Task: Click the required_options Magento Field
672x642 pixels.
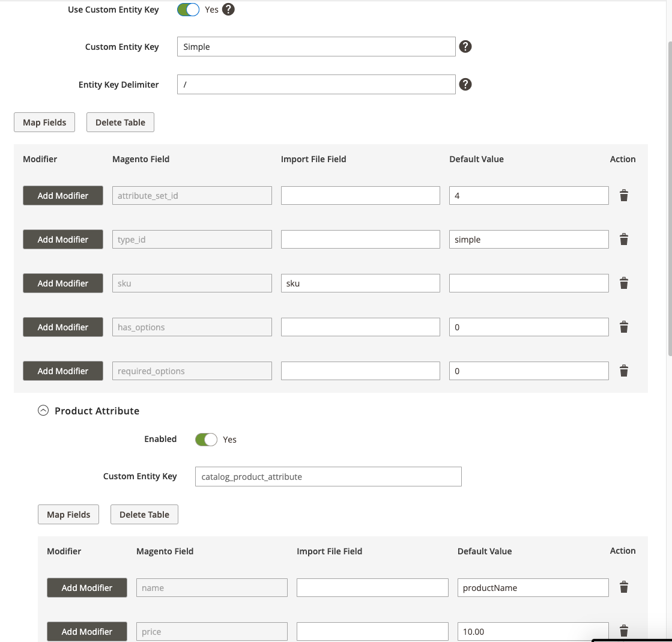Action: coord(192,371)
